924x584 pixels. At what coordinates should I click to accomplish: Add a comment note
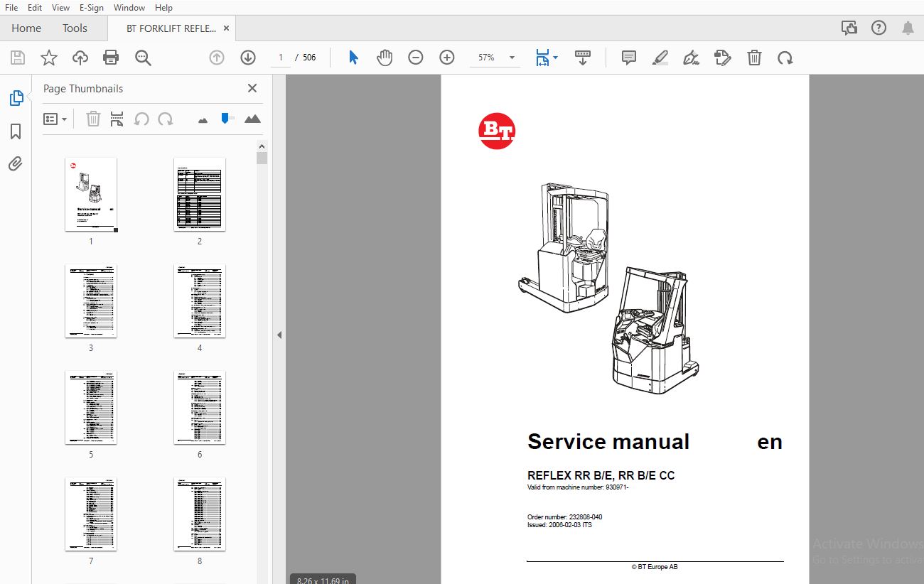[x=629, y=58]
